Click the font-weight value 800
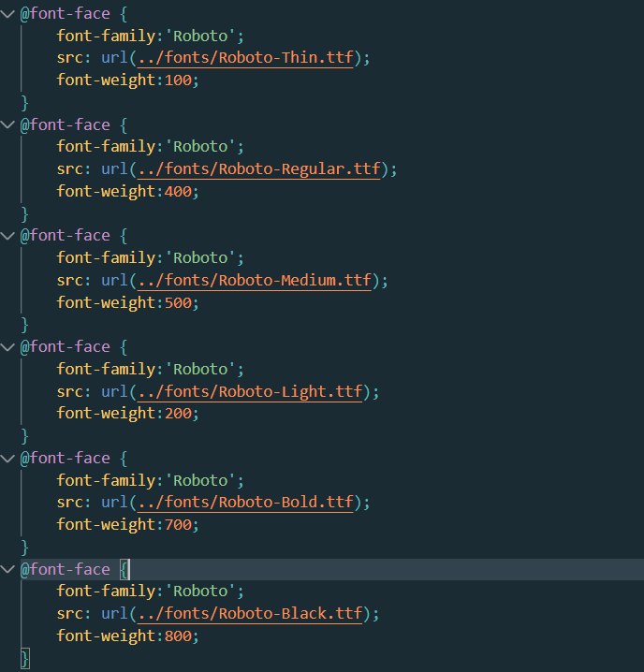644x672 pixels. pyautogui.click(x=178, y=636)
